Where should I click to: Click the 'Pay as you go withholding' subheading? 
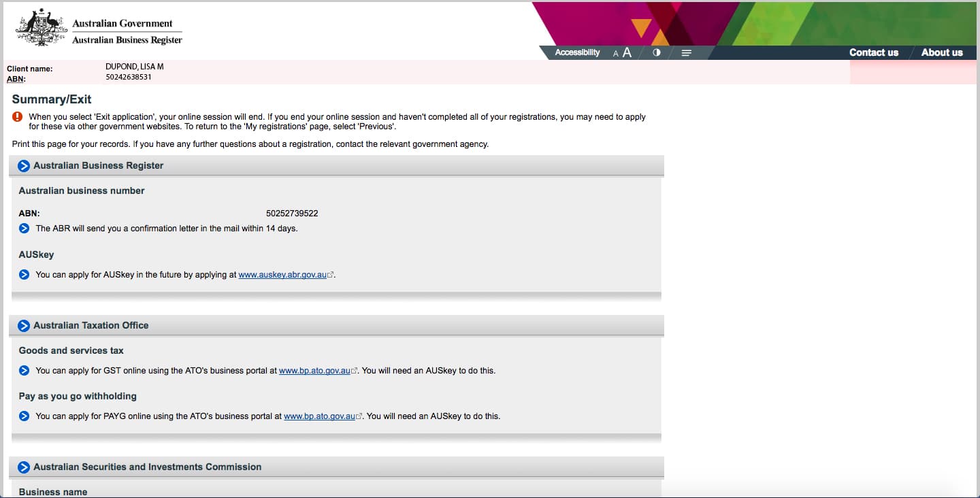78,396
